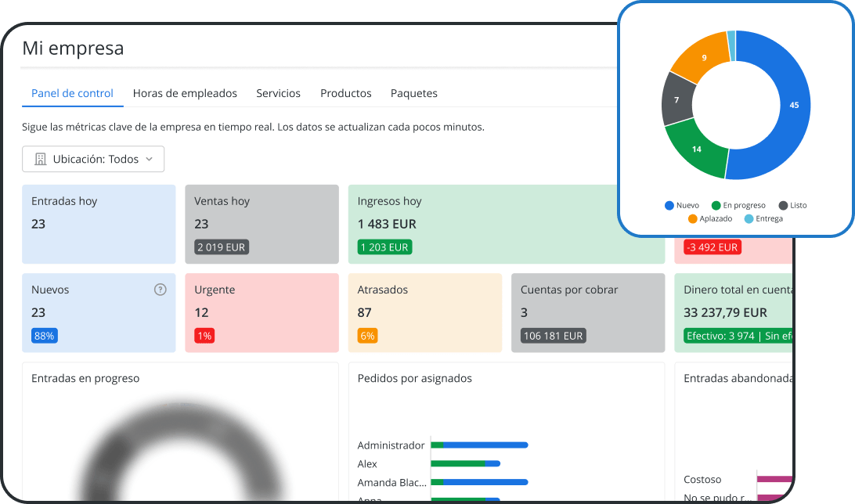Open the Atrasados card
Viewport: 855px width, 504px height.
(x=425, y=313)
